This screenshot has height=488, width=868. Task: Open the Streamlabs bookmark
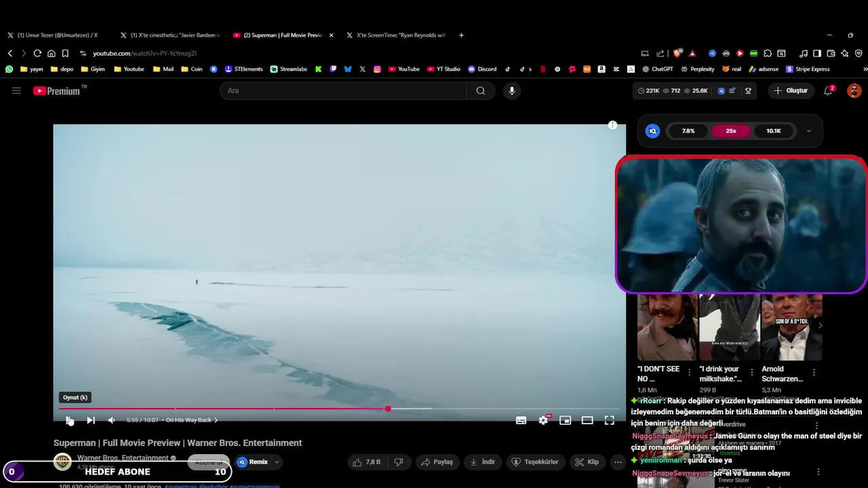coord(288,69)
